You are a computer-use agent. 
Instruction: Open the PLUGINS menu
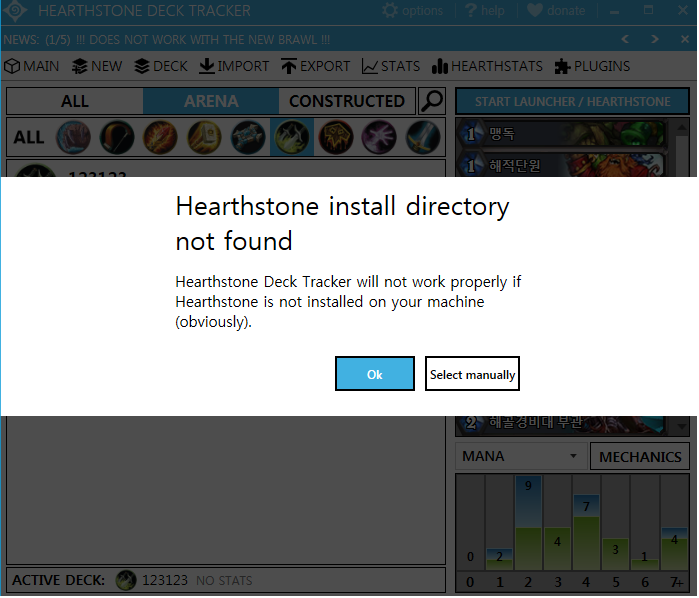[592, 66]
